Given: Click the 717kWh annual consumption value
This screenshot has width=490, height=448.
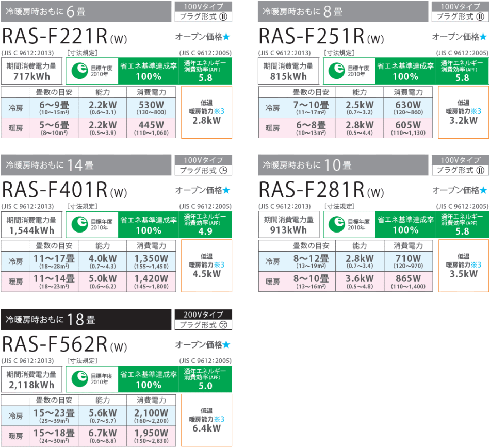Looking at the screenshot, I should (x=31, y=76).
